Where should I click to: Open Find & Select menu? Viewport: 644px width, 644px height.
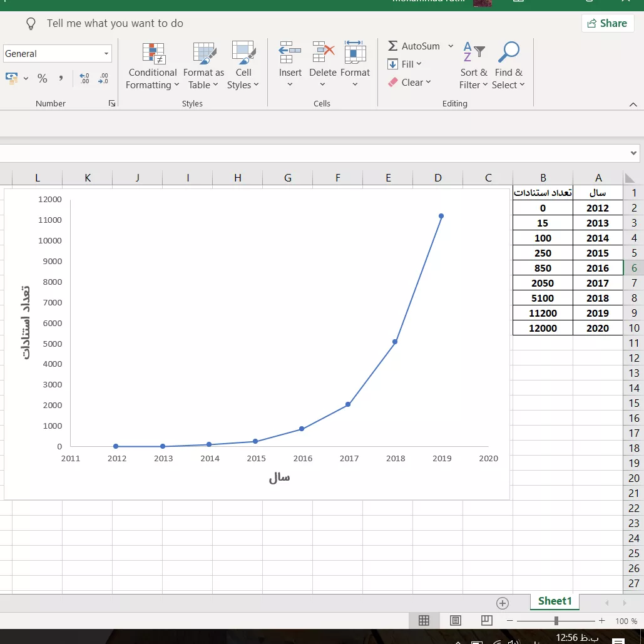(508, 66)
